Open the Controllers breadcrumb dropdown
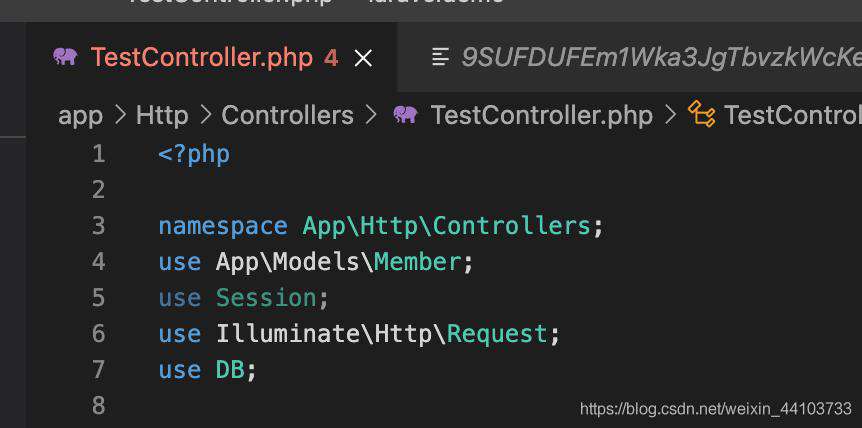862x428 pixels. (x=288, y=115)
